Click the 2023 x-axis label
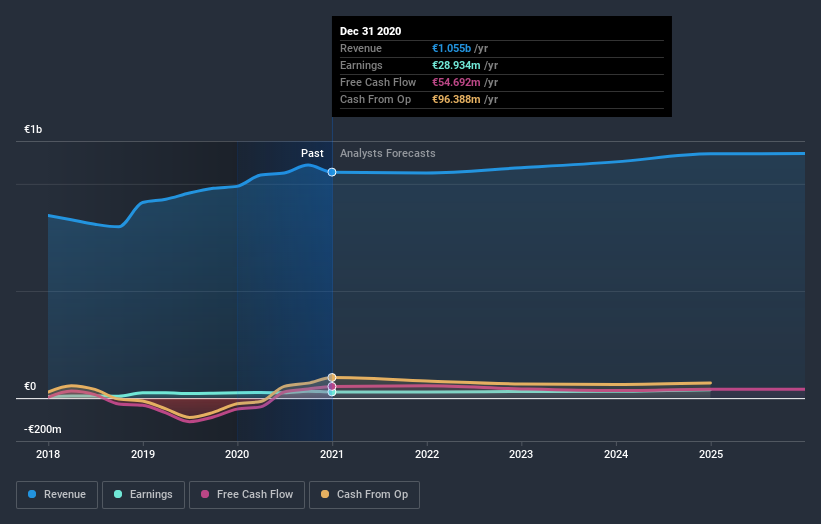 coord(521,454)
